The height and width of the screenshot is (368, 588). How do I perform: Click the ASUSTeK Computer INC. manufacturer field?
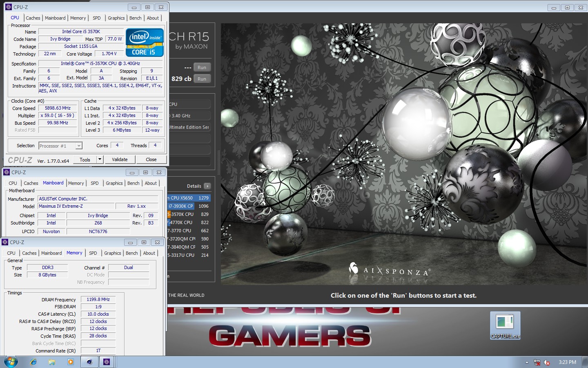point(98,199)
